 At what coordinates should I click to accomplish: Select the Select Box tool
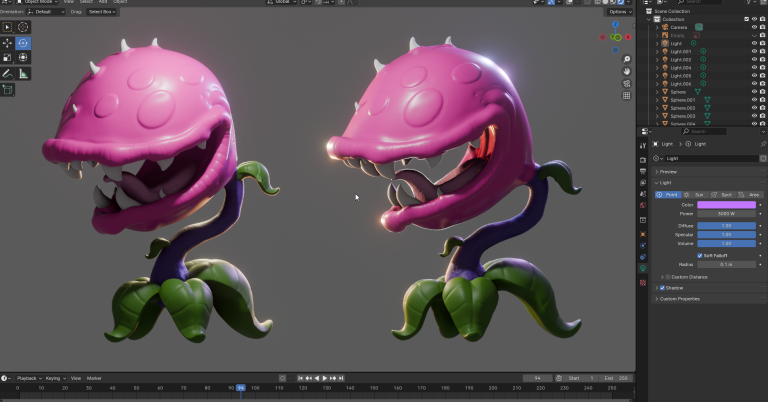[x=7, y=27]
